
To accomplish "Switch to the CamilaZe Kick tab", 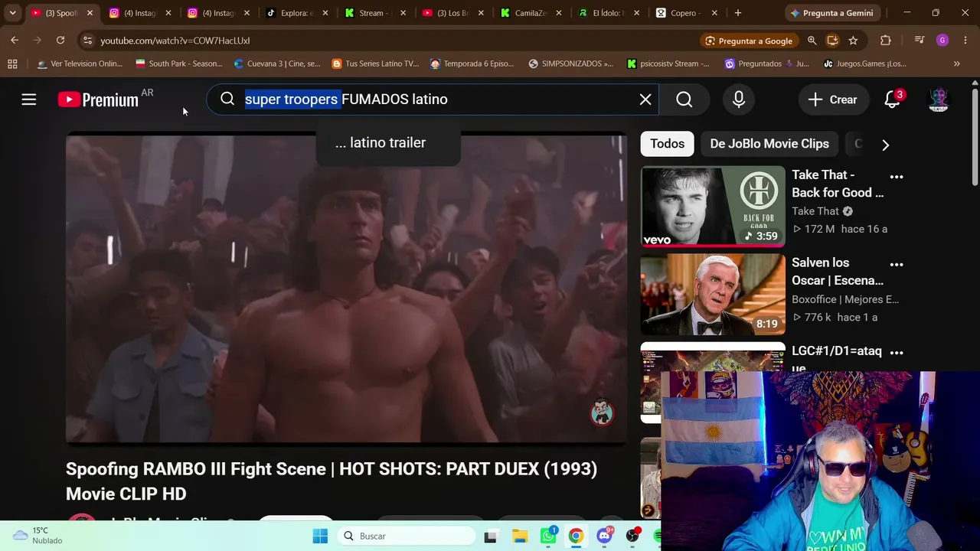I will (531, 13).
